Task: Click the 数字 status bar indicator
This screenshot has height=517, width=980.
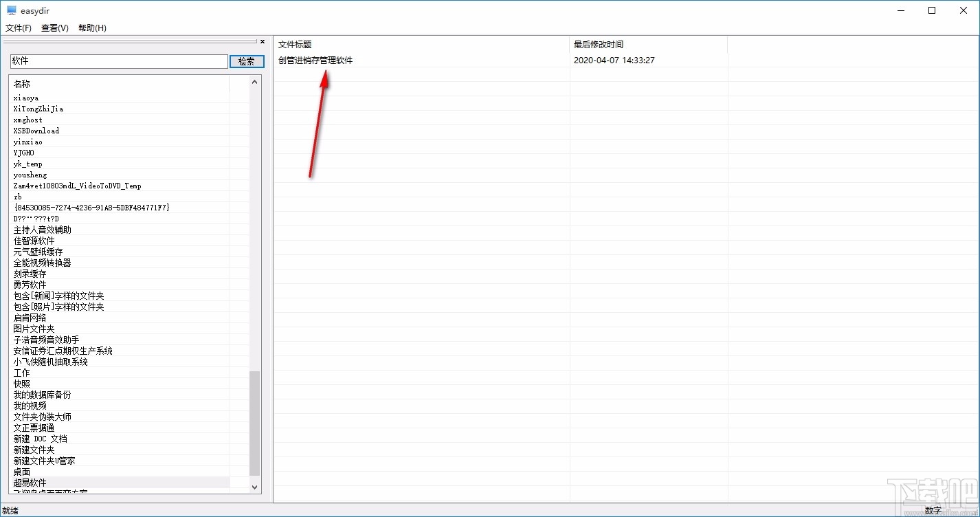Action: (933, 511)
